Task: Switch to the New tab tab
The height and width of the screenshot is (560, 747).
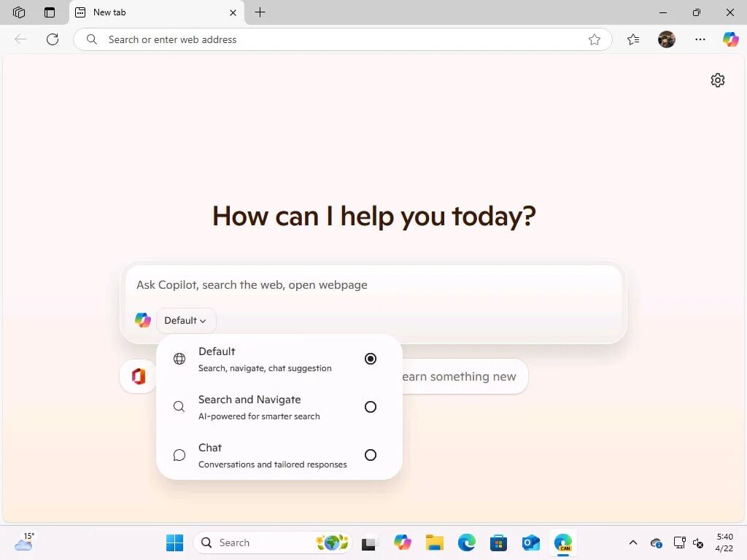Action: [158, 12]
